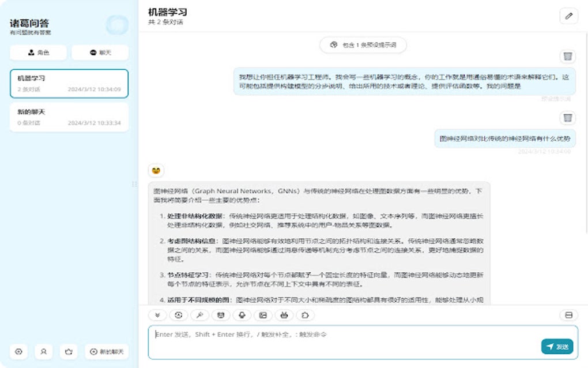Click the 2024/3/12 10:33:34 timestamp in the sidebar
Viewport: 588px width, 368px height.
click(x=94, y=123)
